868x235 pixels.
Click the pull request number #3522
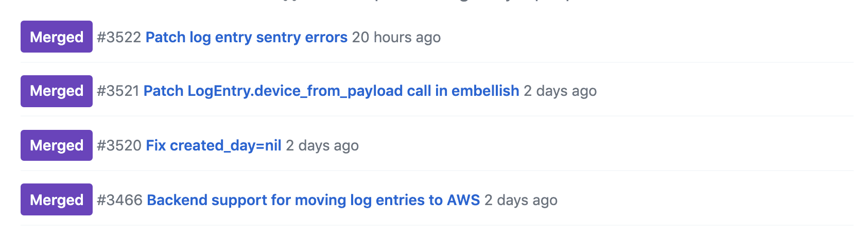pyautogui.click(x=119, y=37)
